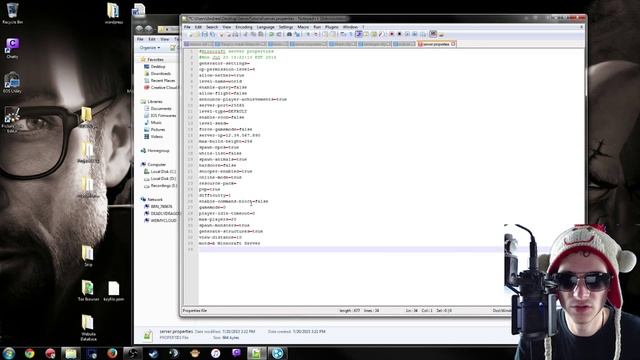Open the Explorer window's File menu

click(140, 39)
